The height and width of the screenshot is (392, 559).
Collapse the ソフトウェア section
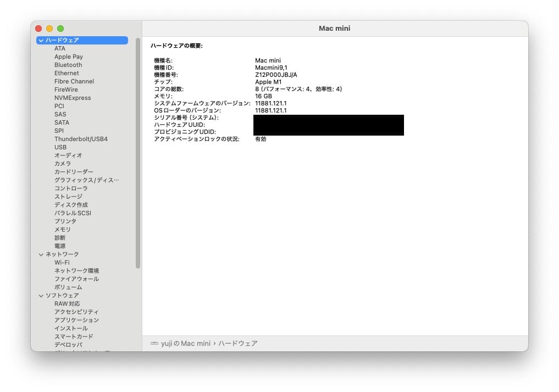(41, 295)
